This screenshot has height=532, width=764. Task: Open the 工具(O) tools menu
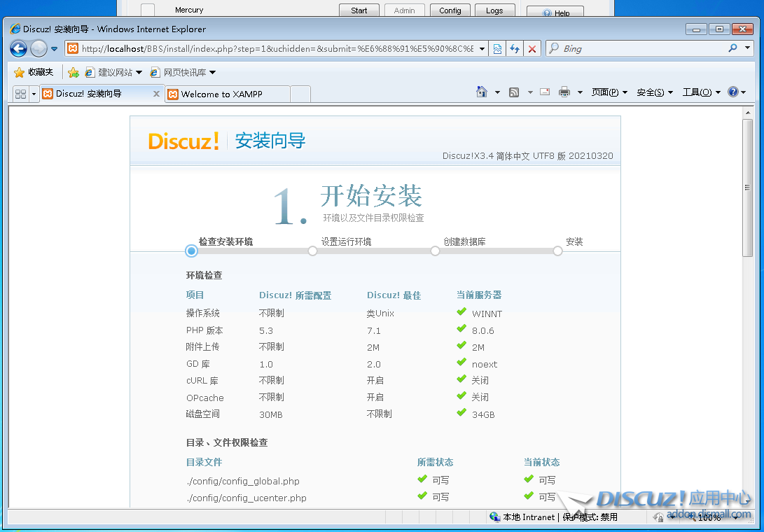(x=701, y=92)
